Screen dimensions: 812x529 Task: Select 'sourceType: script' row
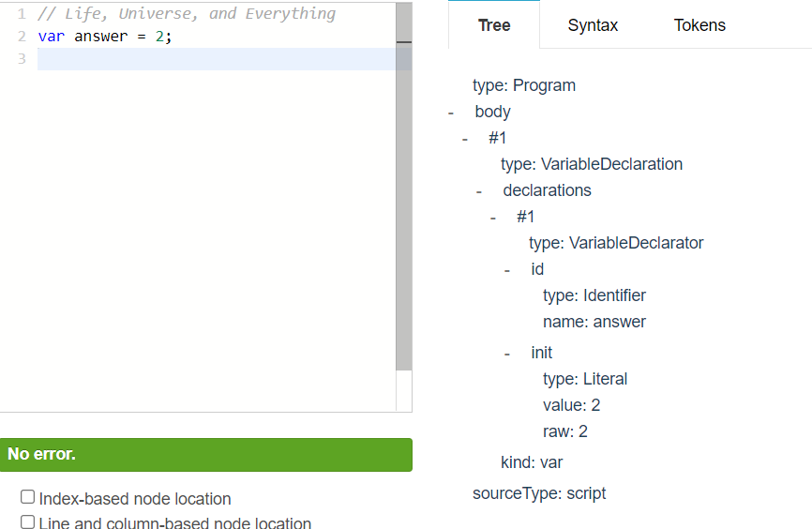[538, 493]
